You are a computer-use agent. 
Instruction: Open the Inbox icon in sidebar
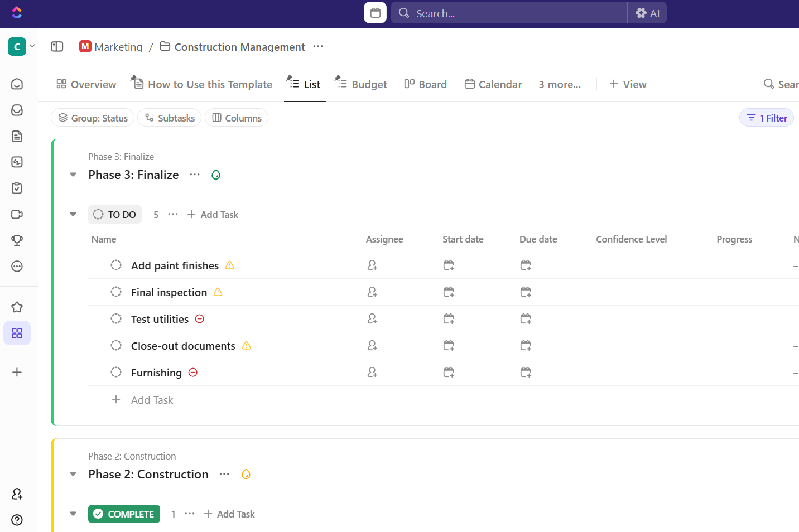pyautogui.click(x=17, y=110)
